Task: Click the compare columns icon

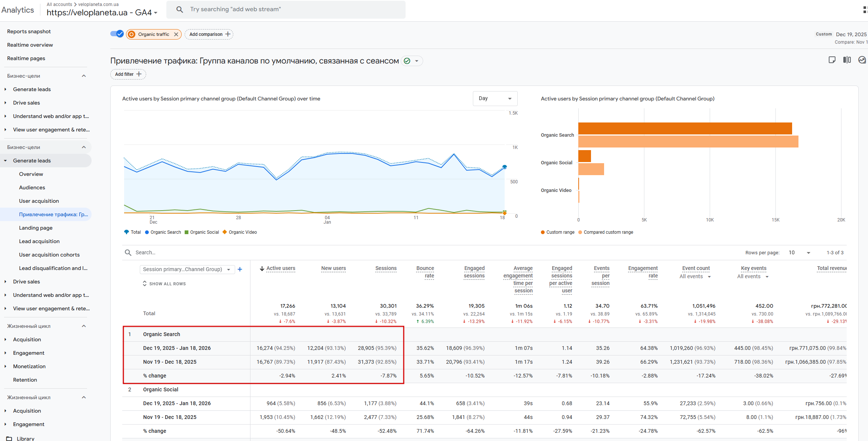Action: pos(847,60)
